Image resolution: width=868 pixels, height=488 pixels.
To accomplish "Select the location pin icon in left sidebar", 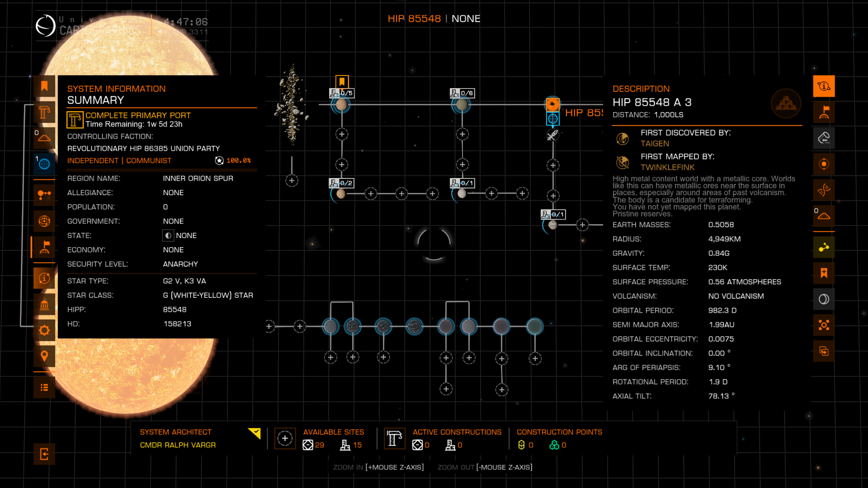I will coord(44,356).
